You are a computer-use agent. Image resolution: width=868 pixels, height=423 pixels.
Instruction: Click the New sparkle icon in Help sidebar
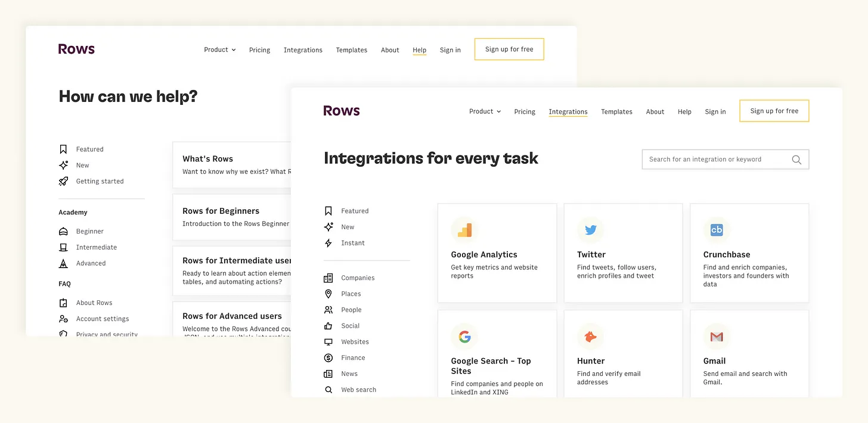pyautogui.click(x=63, y=165)
